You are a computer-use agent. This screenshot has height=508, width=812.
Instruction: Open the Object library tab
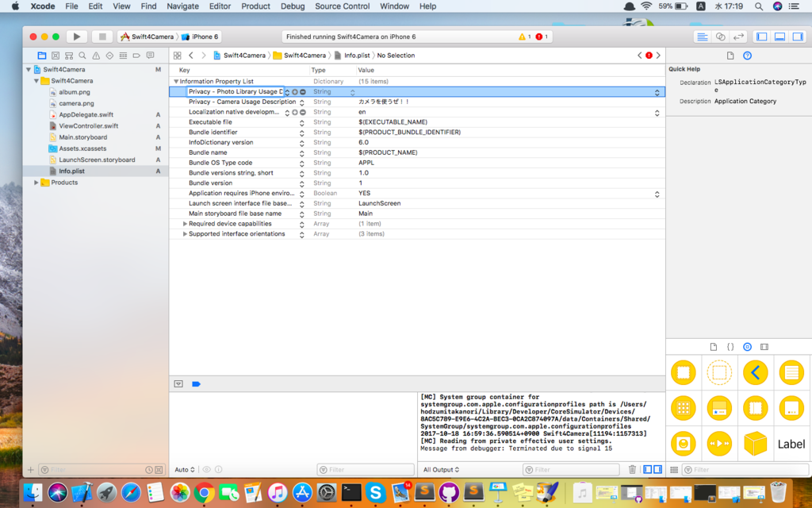point(747,347)
